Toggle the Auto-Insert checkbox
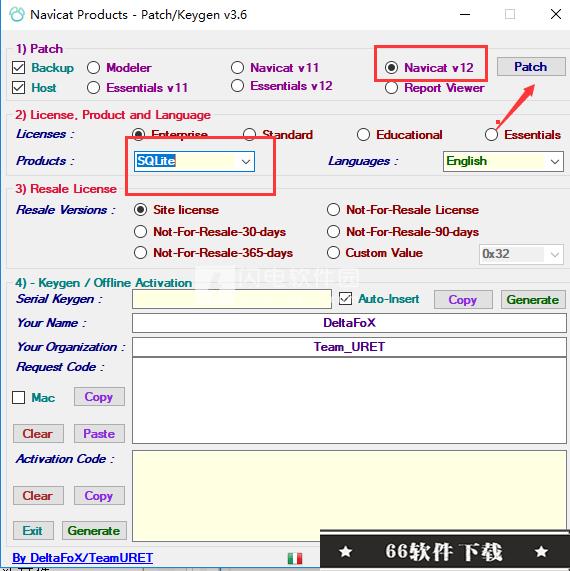570x571 pixels. [345, 299]
